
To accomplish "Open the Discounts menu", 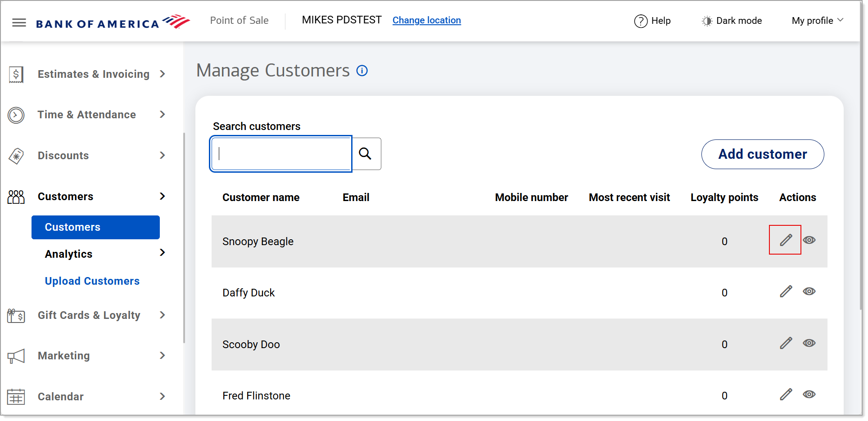I will pyautogui.click(x=63, y=156).
